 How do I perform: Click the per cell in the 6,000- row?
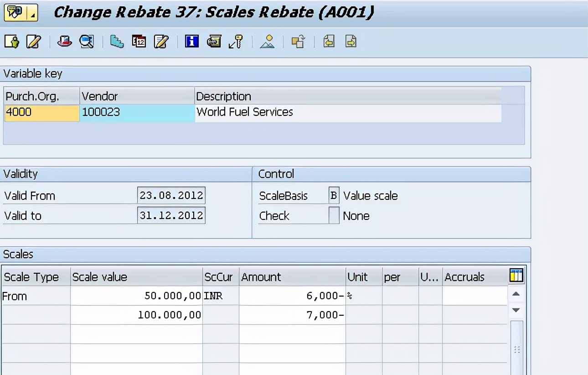point(400,296)
